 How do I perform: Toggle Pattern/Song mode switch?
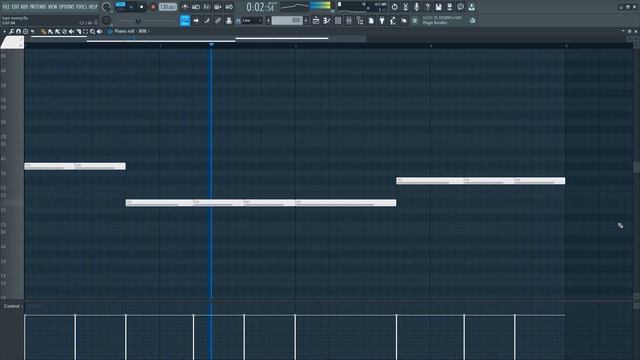click(120, 7)
